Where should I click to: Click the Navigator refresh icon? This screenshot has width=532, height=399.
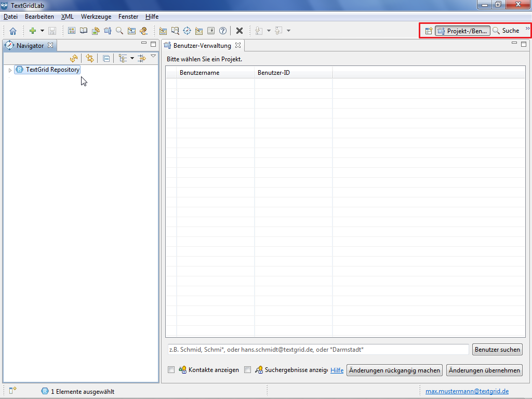(74, 59)
